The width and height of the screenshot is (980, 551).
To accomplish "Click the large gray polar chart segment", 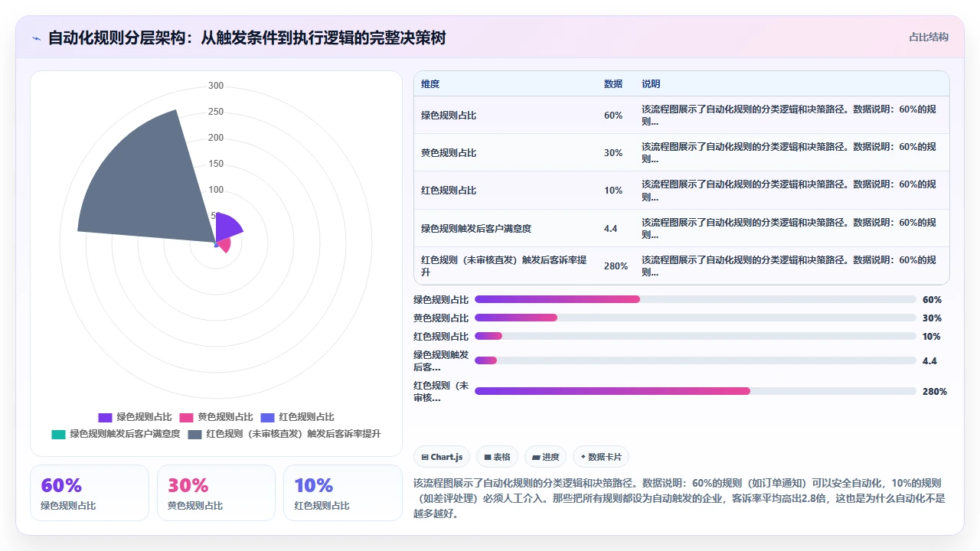I will click(x=145, y=184).
